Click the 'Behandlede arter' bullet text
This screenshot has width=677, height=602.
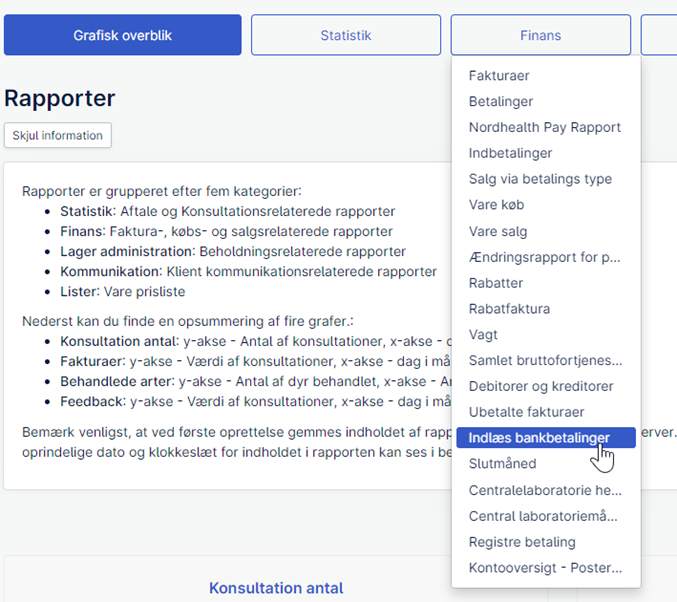click(x=256, y=382)
